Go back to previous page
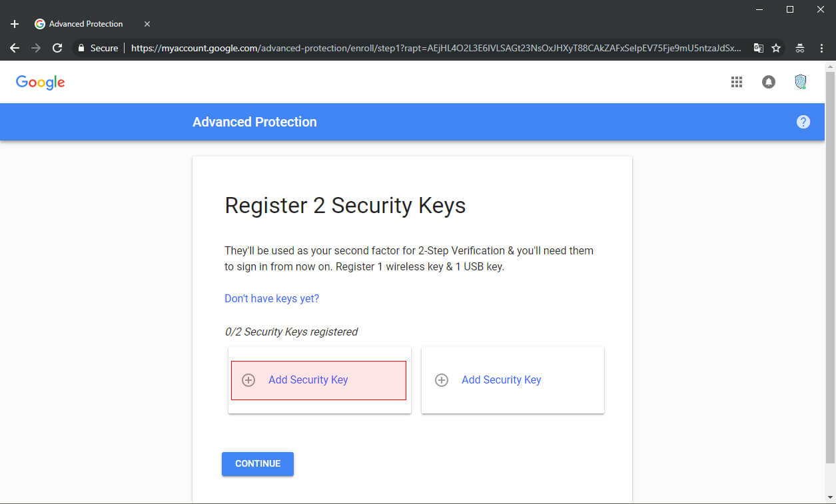This screenshot has height=504, width=836. 15,48
